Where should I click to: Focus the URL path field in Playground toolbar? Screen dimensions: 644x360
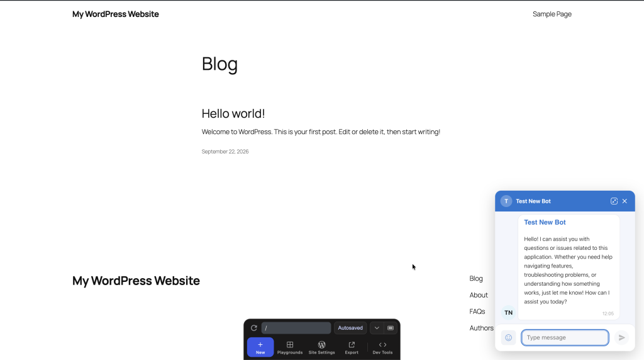296,328
